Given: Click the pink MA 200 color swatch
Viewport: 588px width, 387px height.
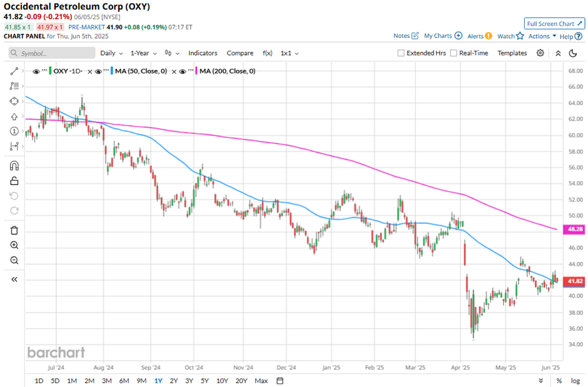Looking at the screenshot, I should (196, 71).
